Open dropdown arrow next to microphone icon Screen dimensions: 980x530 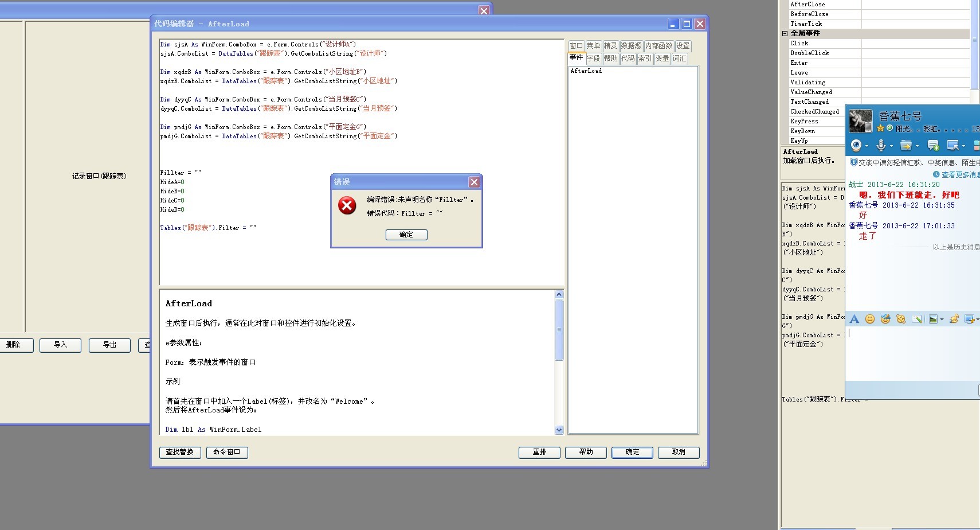pyautogui.click(x=891, y=146)
